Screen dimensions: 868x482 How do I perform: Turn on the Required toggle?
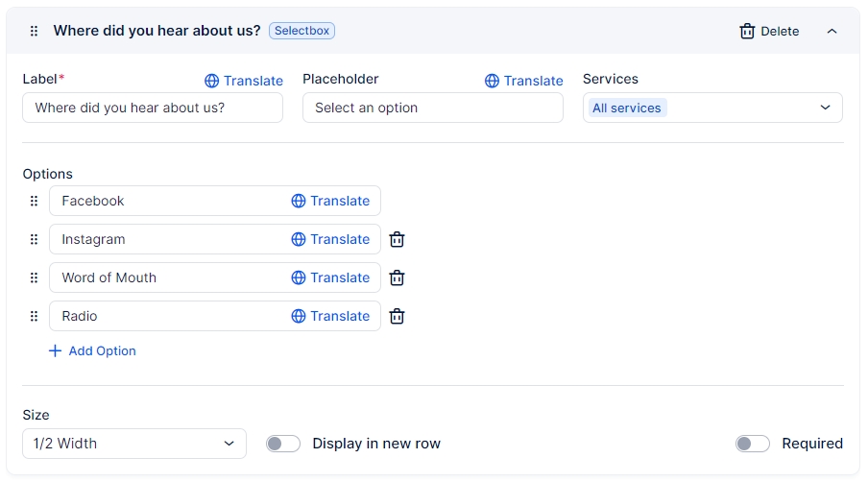tap(753, 444)
